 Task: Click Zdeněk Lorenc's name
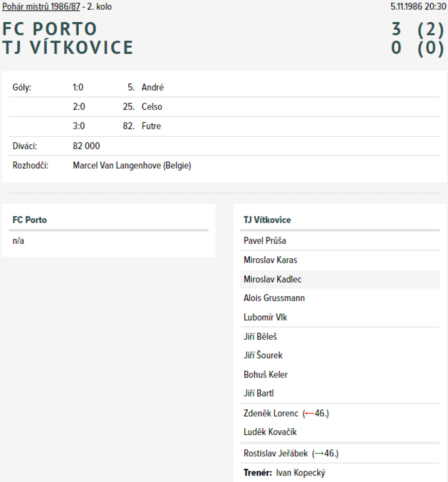tap(271, 413)
